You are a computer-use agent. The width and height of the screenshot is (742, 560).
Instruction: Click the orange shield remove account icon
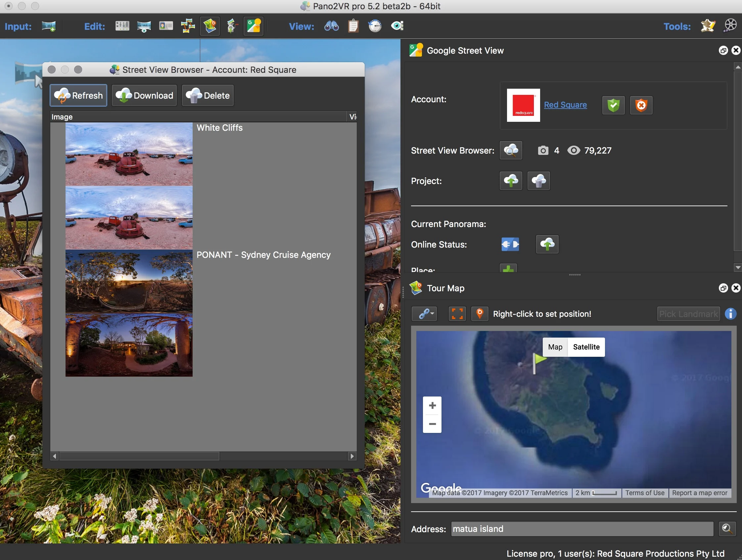click(x=641, y=105)
